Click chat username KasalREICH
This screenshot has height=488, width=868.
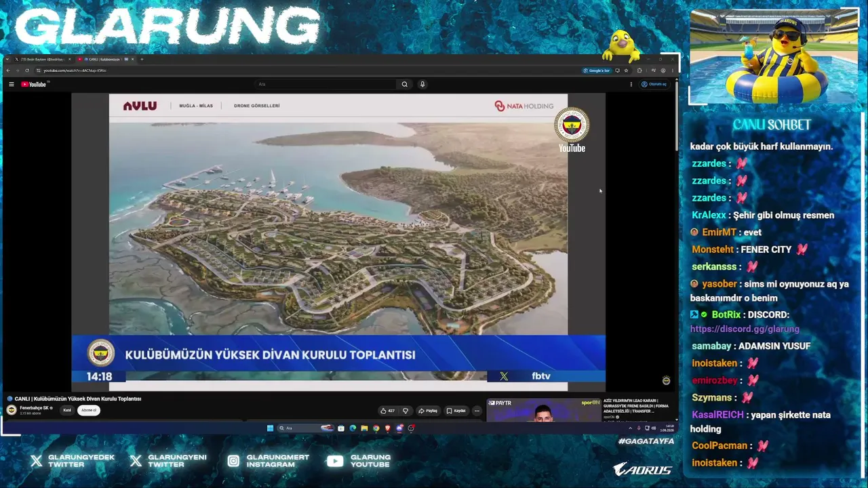coord(717,415)
